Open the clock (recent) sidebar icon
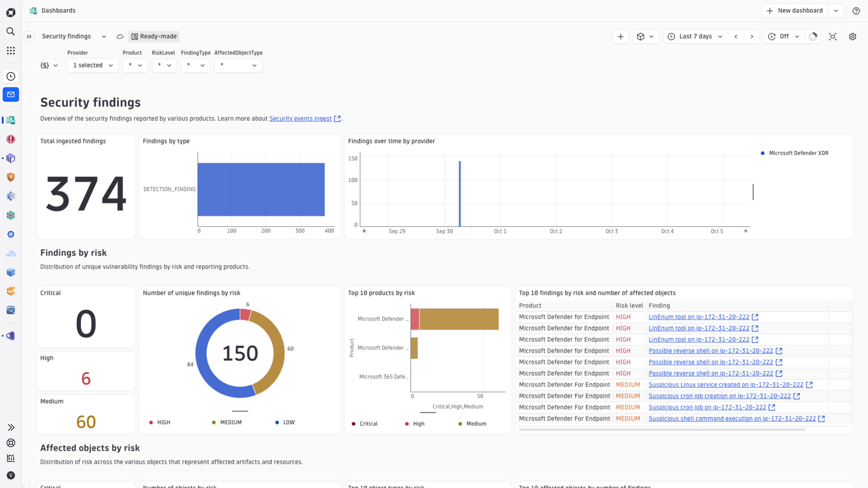The image size is (868, 488). click(x=11, y=76)
